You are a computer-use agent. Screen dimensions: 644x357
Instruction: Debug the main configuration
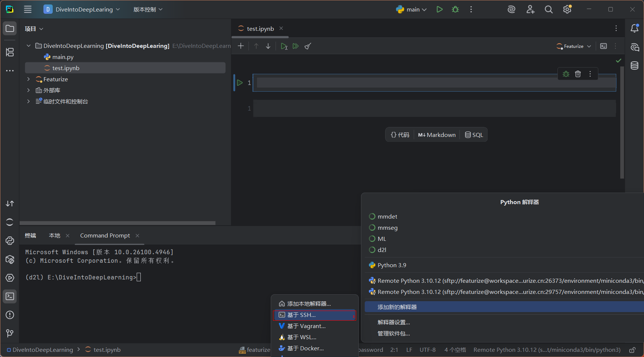click(455, 10)
